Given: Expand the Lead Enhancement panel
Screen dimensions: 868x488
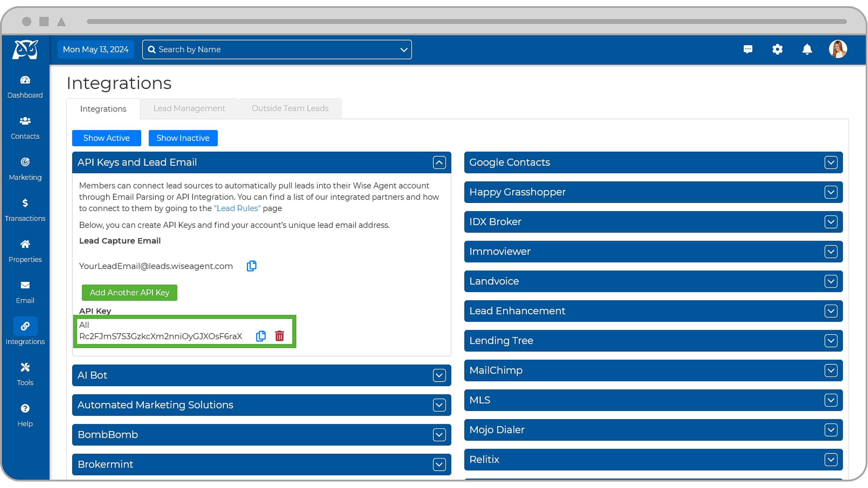Looking at the screenshot, I should pos(831,311).
